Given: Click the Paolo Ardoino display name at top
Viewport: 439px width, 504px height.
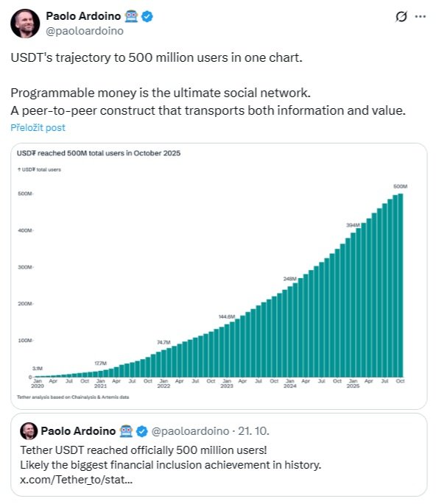Looking at the screenshot, I should pos(83,16).
